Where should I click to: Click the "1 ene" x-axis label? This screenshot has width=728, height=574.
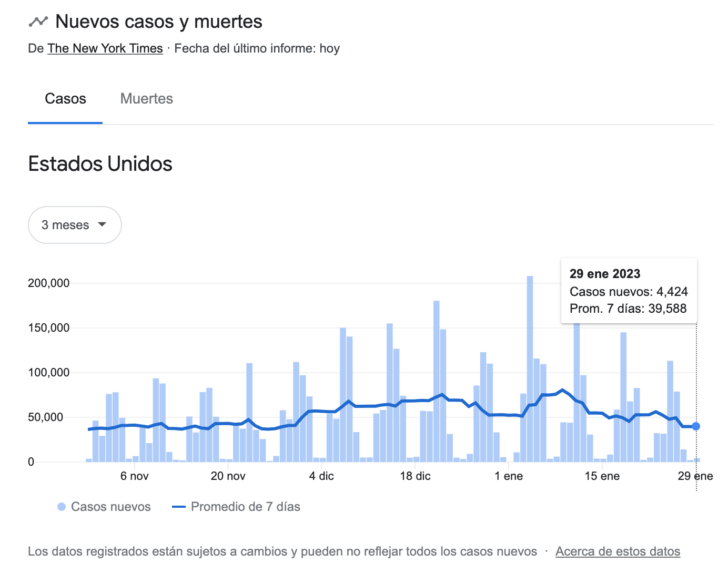509,476
